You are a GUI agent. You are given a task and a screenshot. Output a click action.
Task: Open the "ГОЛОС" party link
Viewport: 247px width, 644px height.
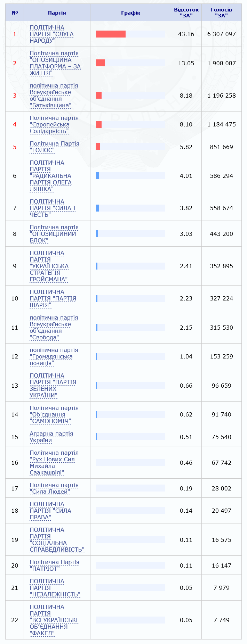click(54, 147)
